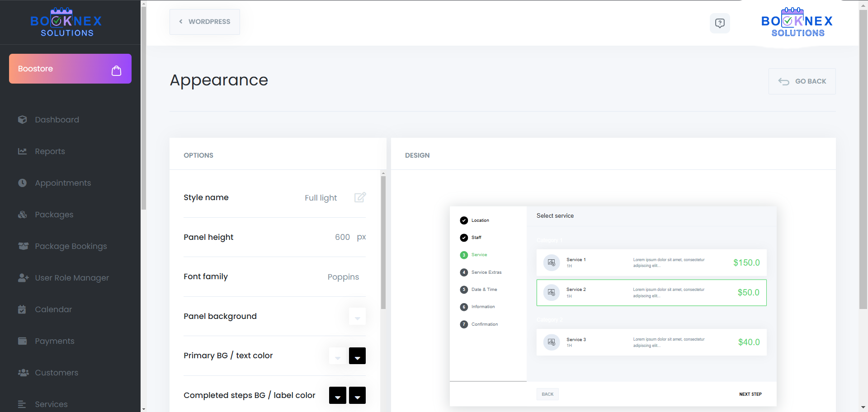868x412 pixels.
Task: Click the Appointments clock icon
Action: click(x=22, y=183)
